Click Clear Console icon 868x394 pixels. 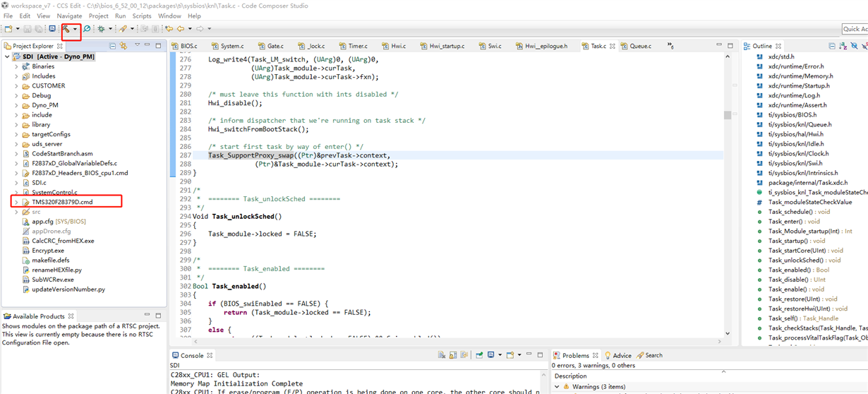coord(440,355)
